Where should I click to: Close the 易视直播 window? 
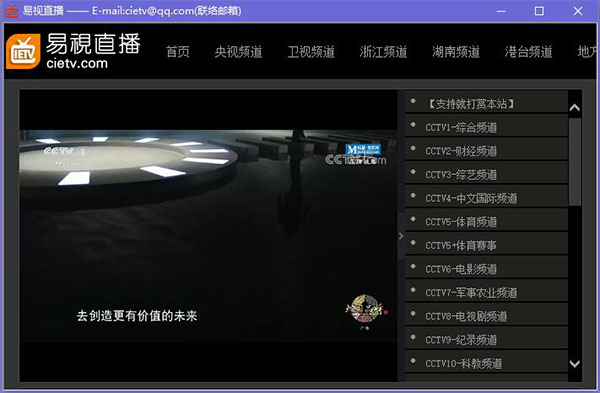[x=578, y=11]
